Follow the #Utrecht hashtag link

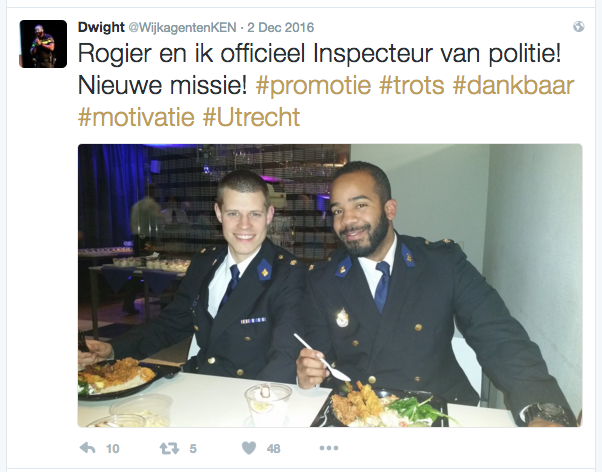[x=251, y=117]
